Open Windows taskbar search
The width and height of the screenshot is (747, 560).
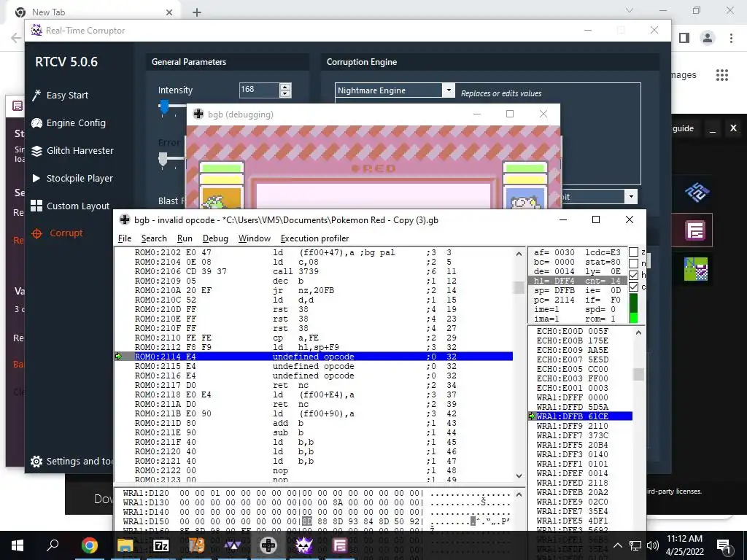click(x=53, y=545)
